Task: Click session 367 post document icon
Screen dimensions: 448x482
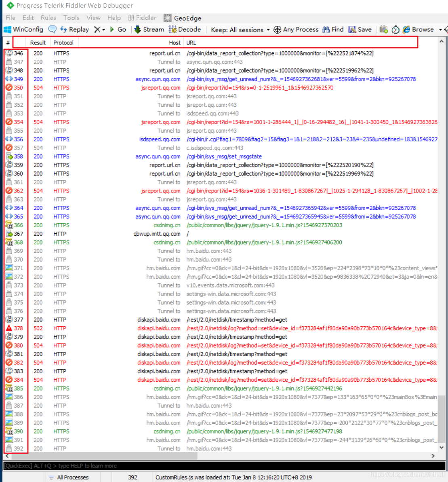Action: pos(9,234)
